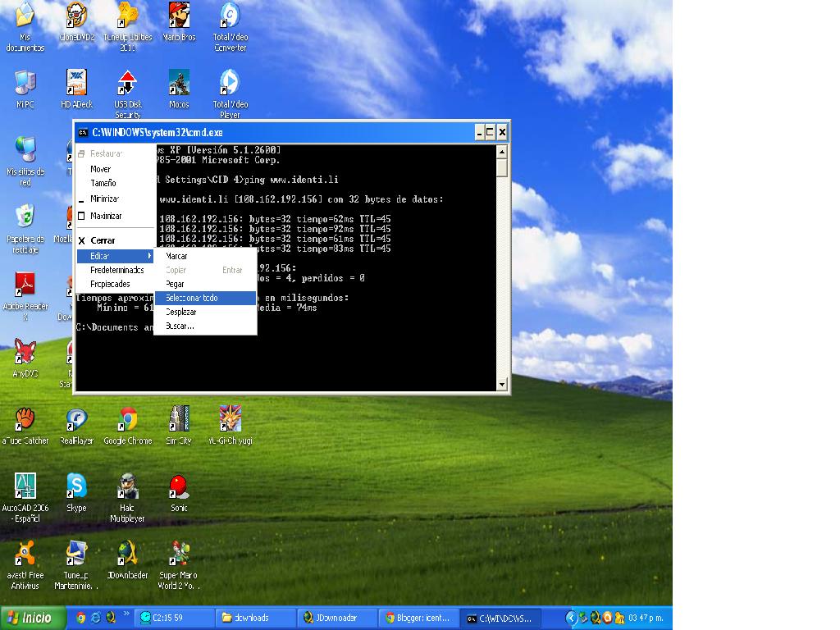Launch Total Video Player shortcut
This screenshot has height=630, width=840.
pos(231,94)
